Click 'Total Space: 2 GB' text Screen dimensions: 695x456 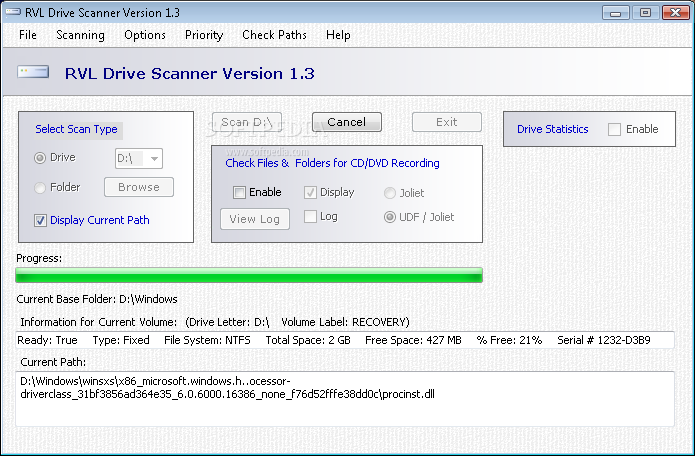point(308,340)
